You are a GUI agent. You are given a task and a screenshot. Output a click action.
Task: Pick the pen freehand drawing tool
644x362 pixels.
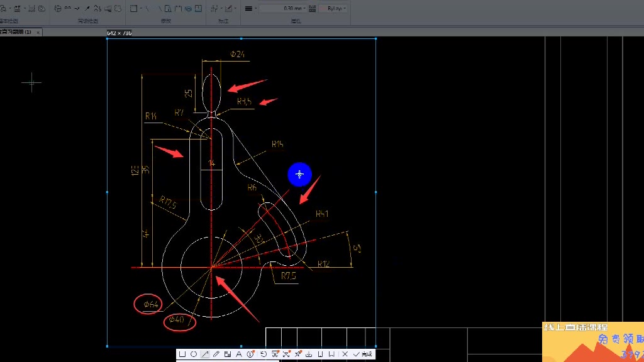216,354
